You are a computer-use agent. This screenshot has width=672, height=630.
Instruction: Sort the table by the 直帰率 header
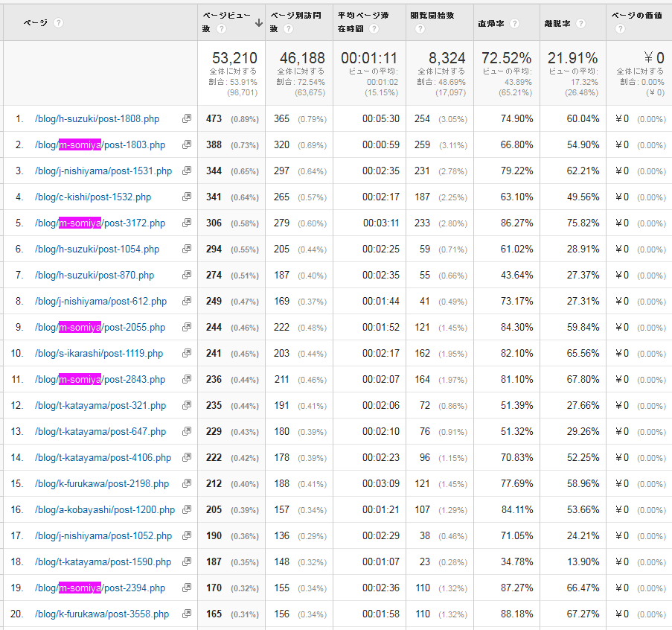pyautogui.click(x=491, y=22)
